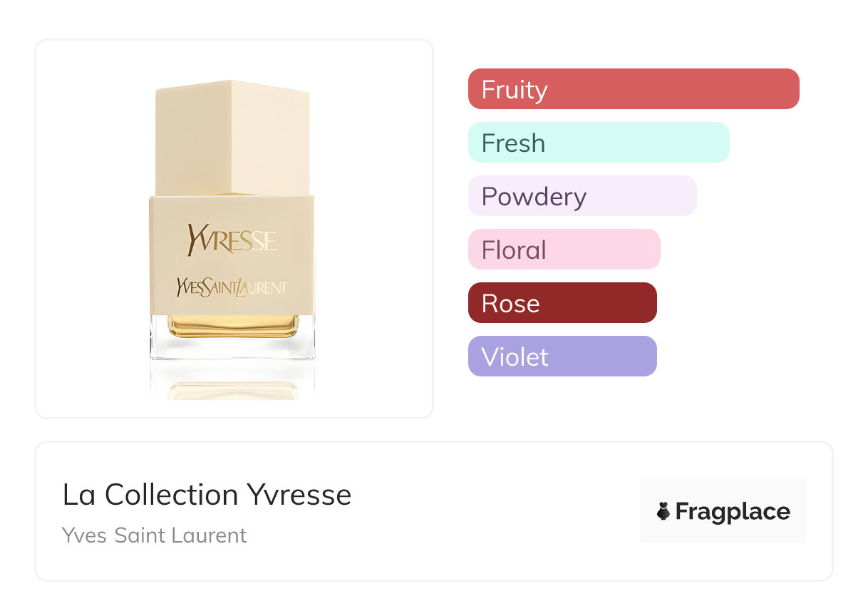Click the cream perfume bottle cap

[x=232, y=138]
